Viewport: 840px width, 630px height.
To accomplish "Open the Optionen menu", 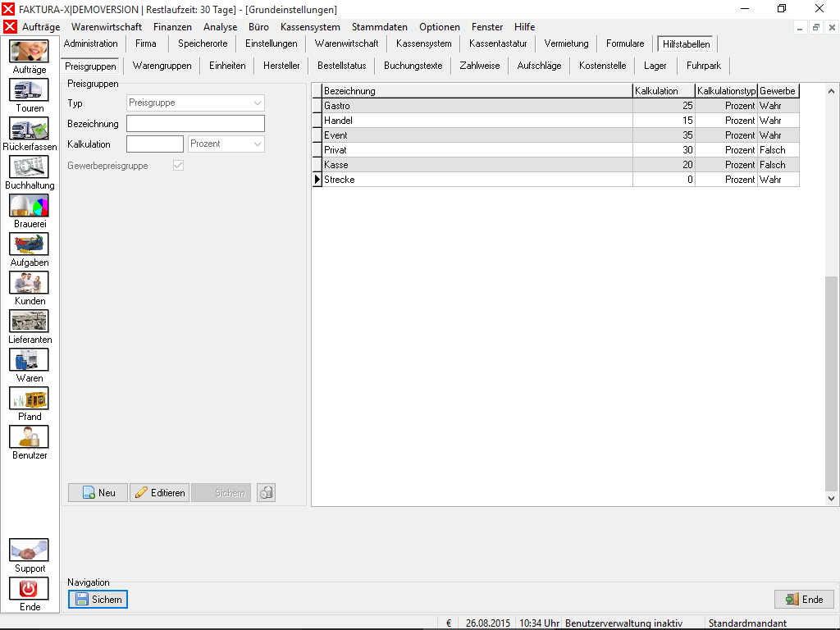I will tap(440, 27).
